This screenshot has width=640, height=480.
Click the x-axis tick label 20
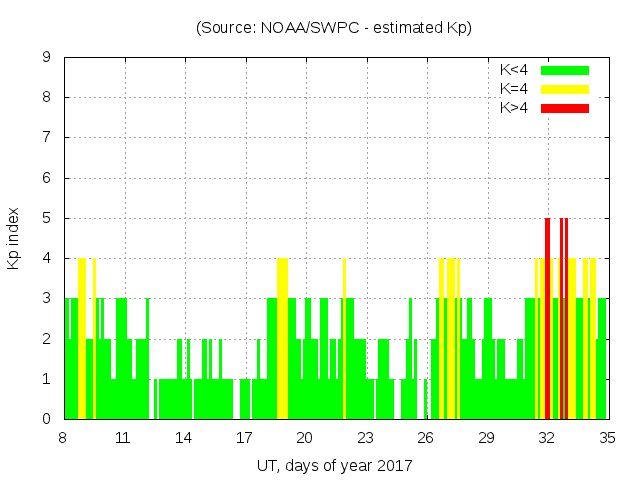(304, 438)
